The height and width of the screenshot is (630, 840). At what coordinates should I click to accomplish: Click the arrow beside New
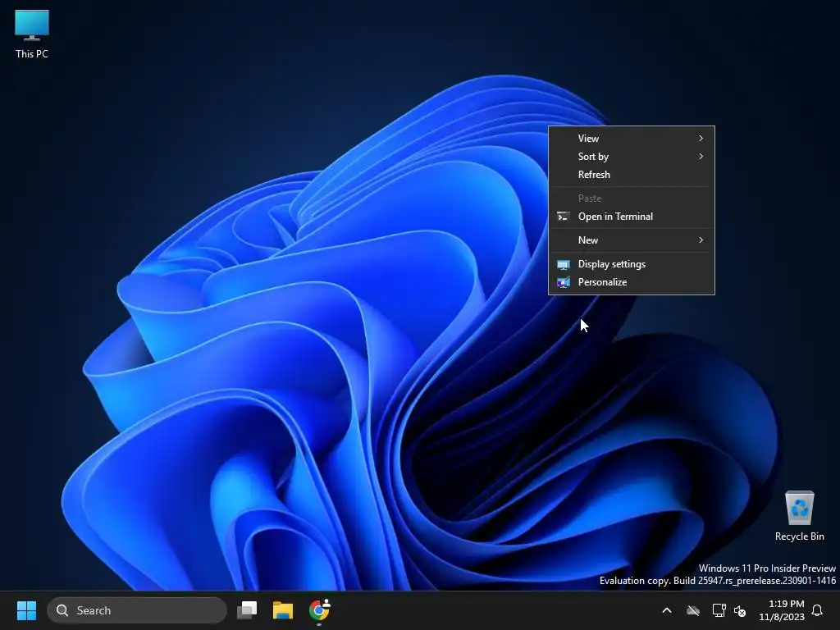pyautogui.click(x=701, y=240)
